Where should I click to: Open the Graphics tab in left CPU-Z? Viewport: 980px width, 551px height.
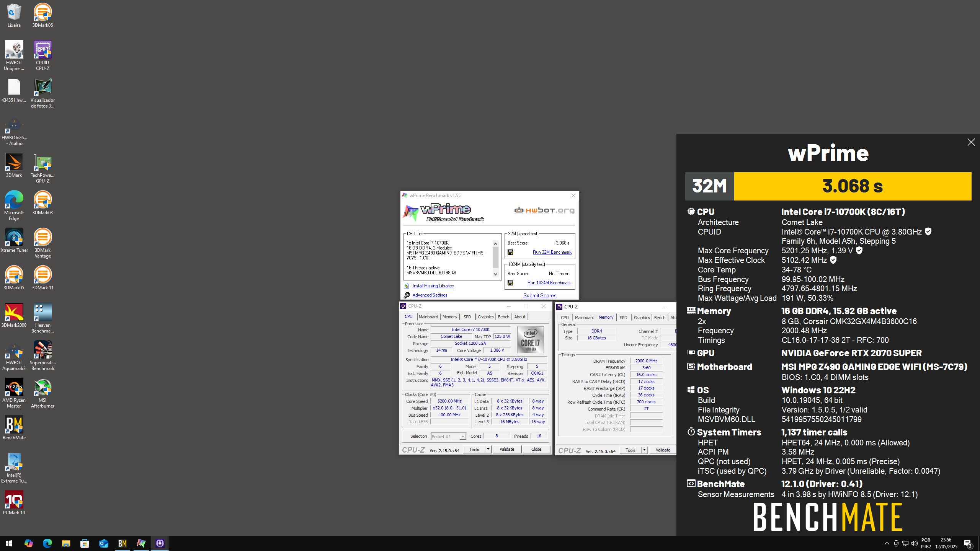485,317
